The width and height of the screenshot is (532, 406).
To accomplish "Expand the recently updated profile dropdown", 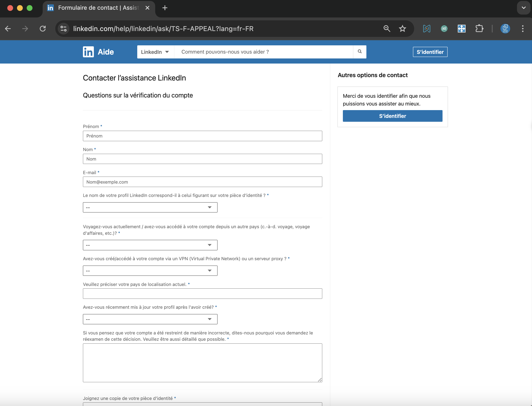I will (150, 319).
